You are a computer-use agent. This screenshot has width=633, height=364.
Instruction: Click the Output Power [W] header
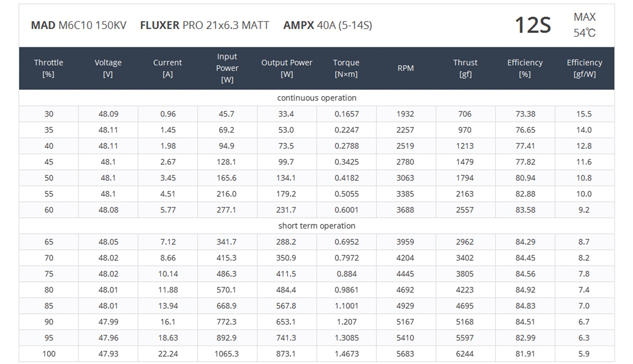tap(287, 68)
